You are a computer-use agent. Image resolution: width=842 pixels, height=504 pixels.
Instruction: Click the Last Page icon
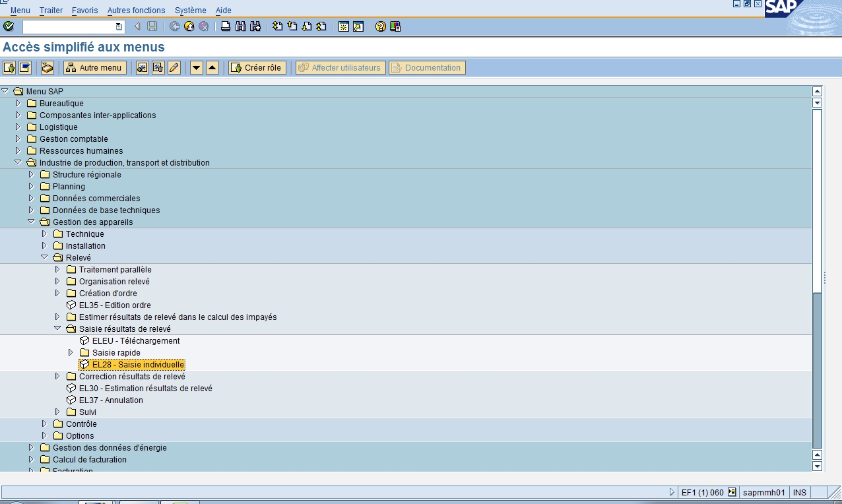pyautogui.click(x=321, y=26)
